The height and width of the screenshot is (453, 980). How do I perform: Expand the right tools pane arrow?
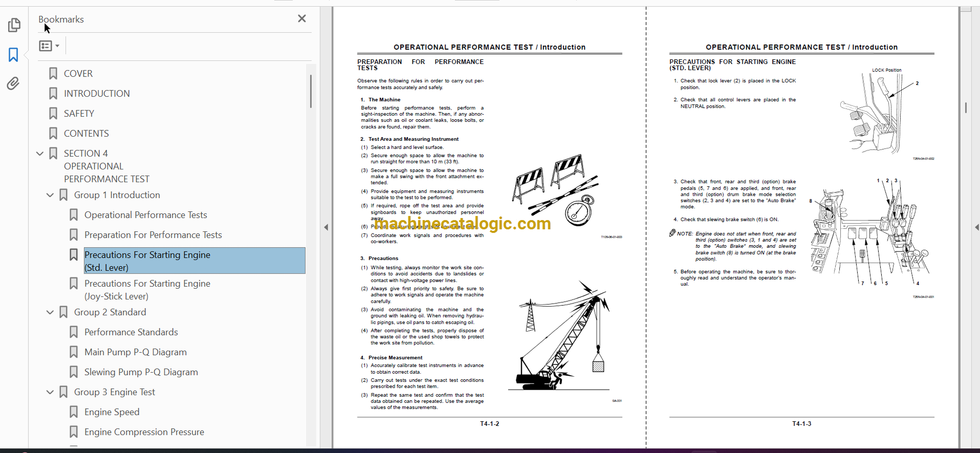[x=976, y=227]
